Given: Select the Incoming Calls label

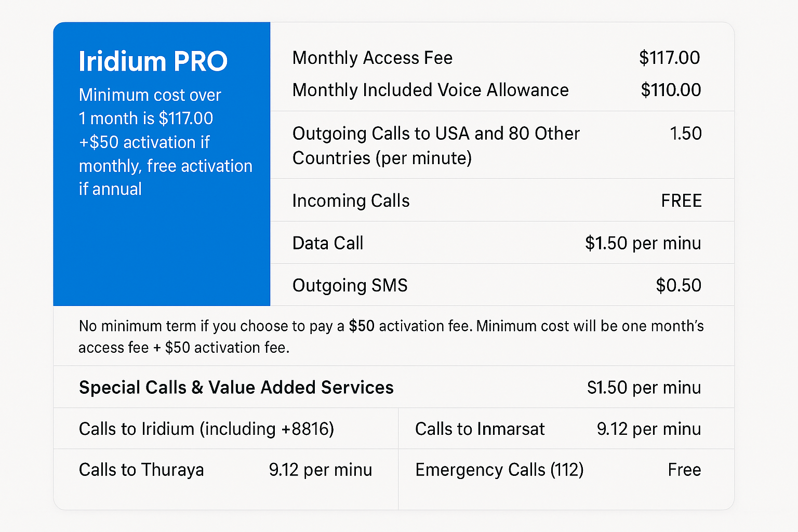Looking at the screenshot, I should pos(351,201).
